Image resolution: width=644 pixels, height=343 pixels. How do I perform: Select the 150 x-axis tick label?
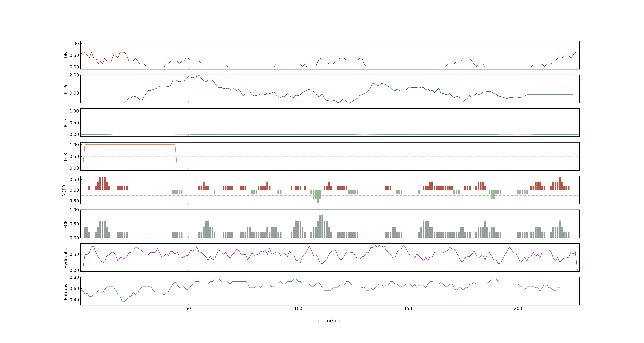coord(408,309)
